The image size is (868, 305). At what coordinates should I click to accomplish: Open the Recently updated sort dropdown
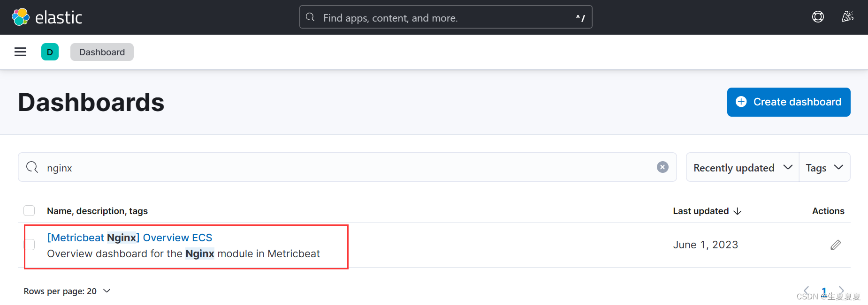coord(742,167)
